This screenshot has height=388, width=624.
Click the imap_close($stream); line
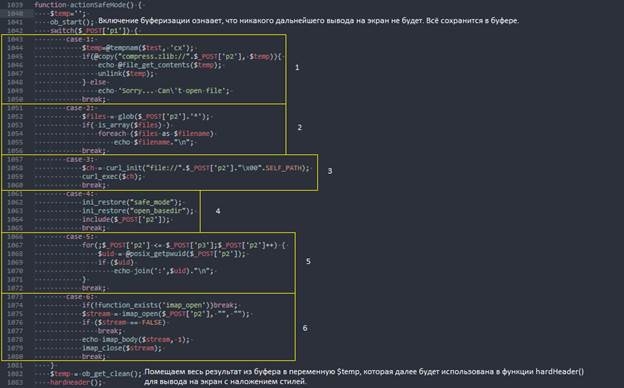tap(122, 348)
